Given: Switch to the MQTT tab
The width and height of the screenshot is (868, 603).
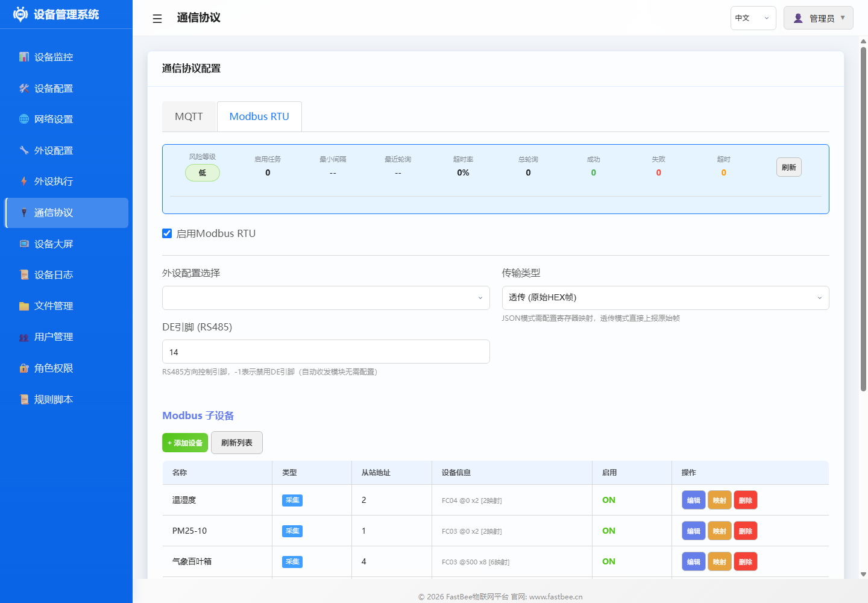Looking at the screenshot, I should click(x=189, y=116).
